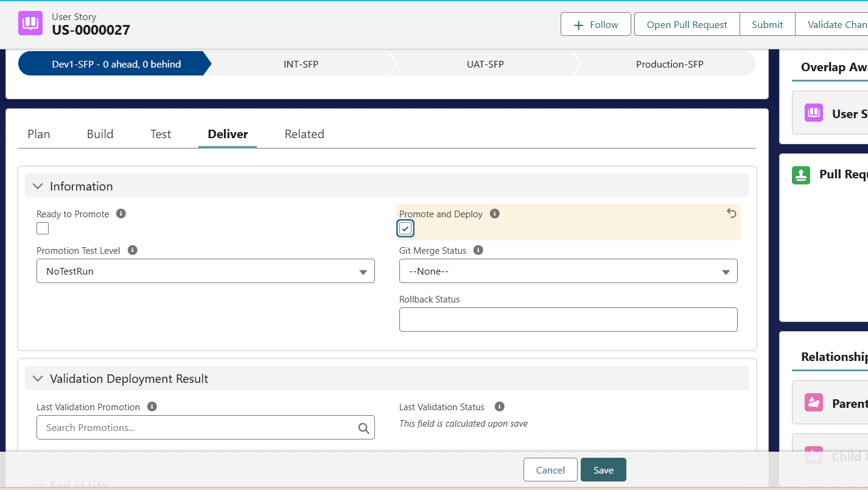Switch to the Test tab
This screenshot has height=490, width=868.
point(161,134)
